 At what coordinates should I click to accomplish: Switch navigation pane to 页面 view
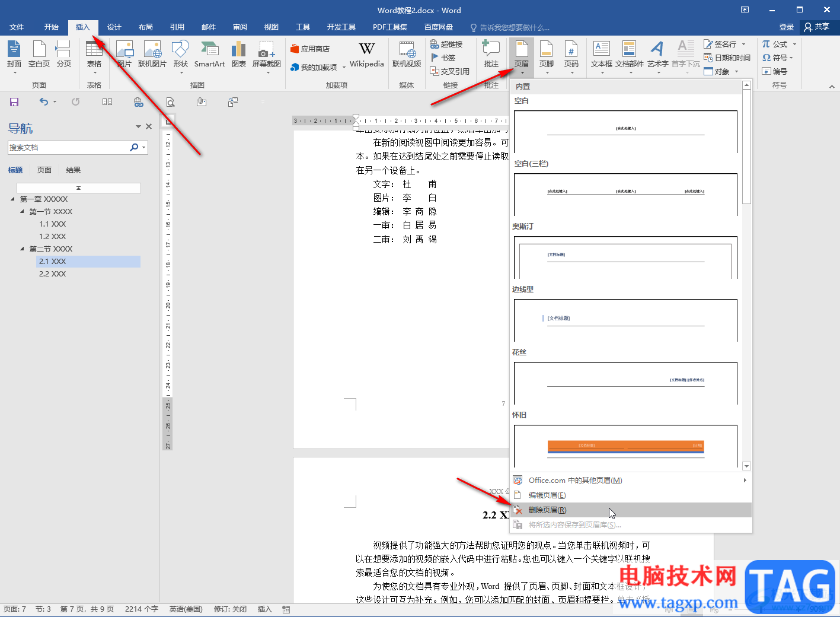[x=44, y=170]
